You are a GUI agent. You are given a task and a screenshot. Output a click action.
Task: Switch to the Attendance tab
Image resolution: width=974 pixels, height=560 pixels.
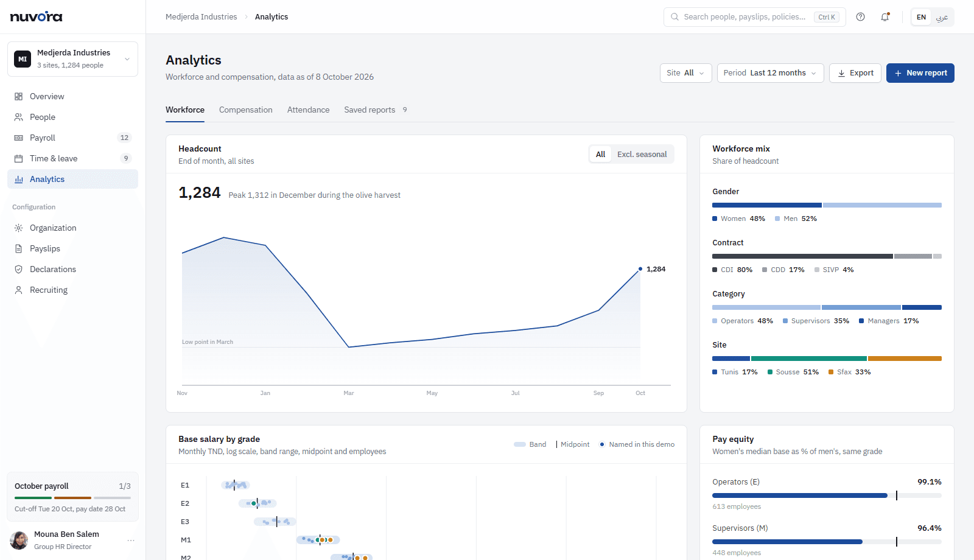(309, 110)
